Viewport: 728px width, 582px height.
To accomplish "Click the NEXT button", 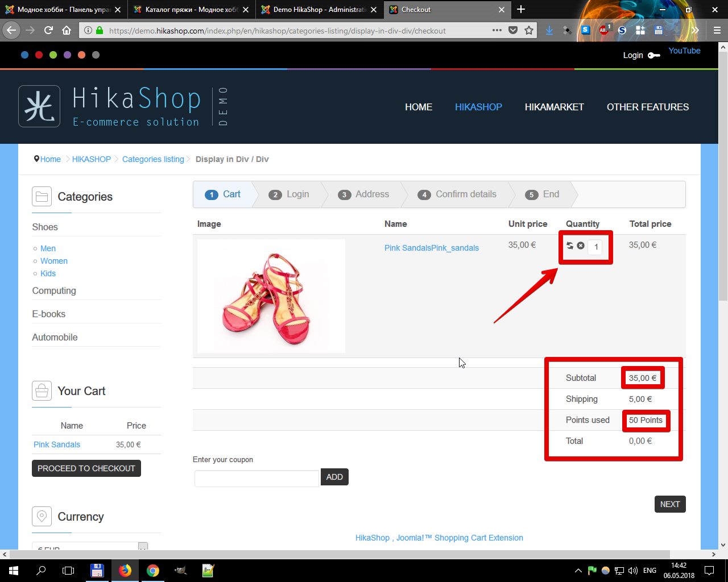I will pyautogui.click(x=670, y=504).
